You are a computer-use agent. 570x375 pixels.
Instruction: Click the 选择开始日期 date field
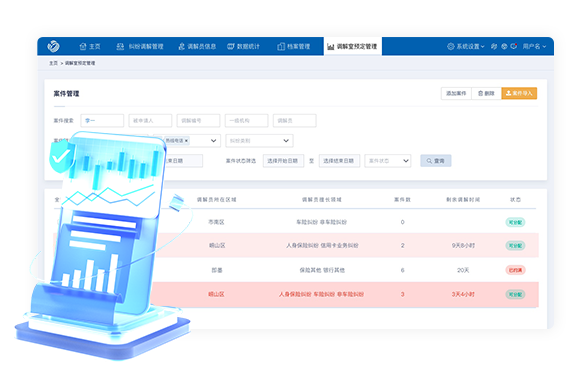coord(283,161)
